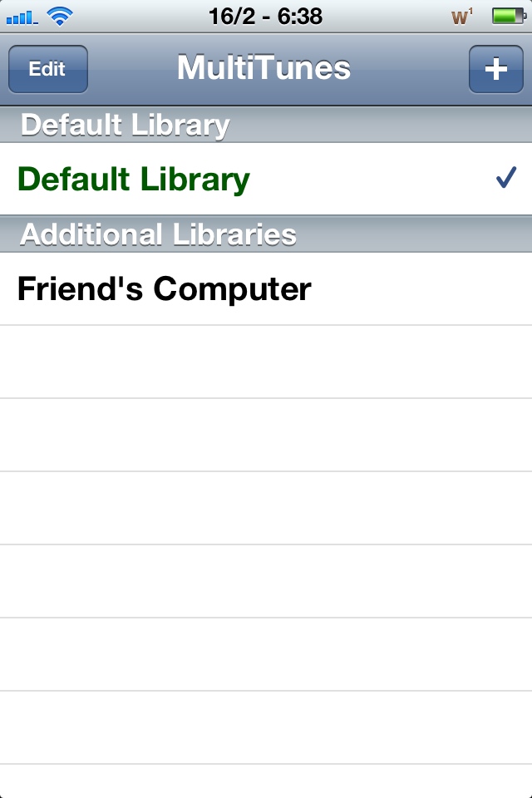
Task: Tap the third empty row under Friend's Computer
Action: (266, 508)
